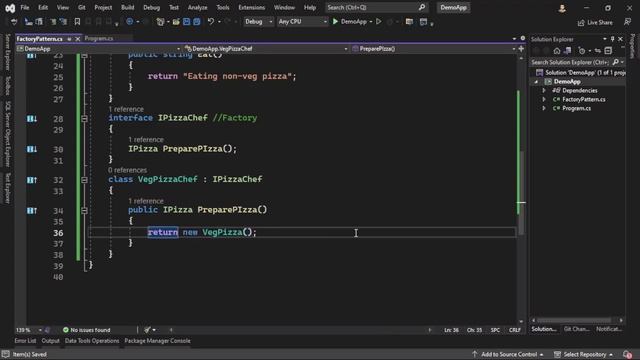Screen dimensions: 640x360
Task: Click the Undo arrow icon
Action: coord(211,21)
